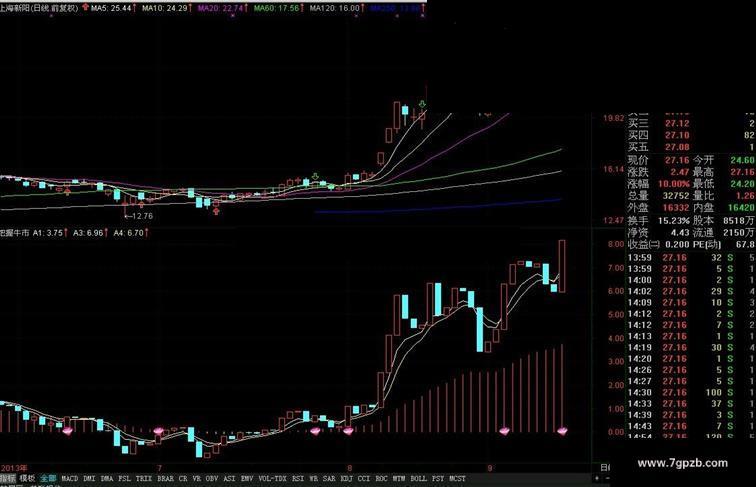This screenshot has width=756, height=487.
Task: Click the 2013年 label on the time axis
Action: [x=14, y=468]
